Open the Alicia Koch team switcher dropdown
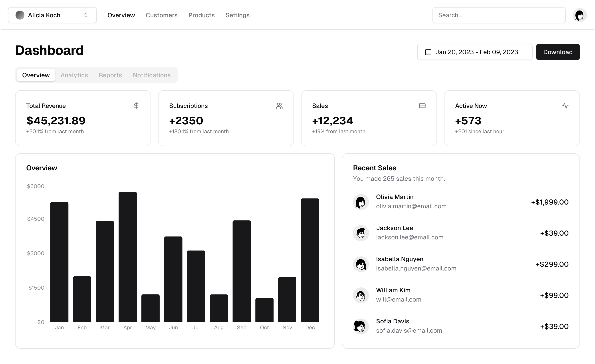 52,15
